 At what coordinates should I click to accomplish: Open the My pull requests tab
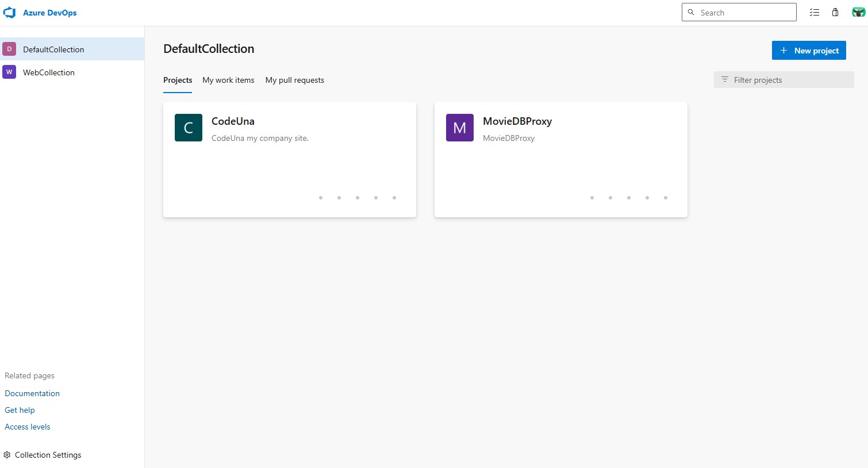coord(295,80)
